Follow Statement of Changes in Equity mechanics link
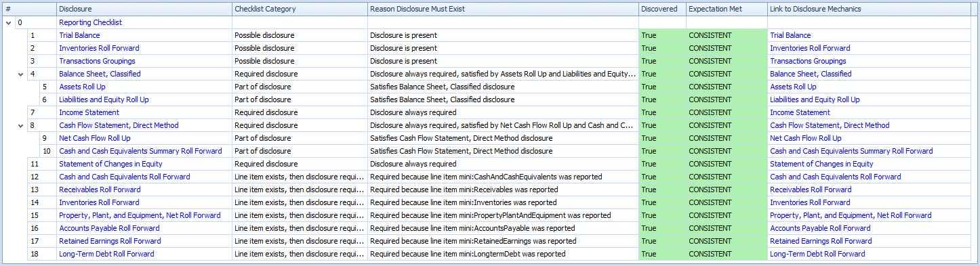Viewport: 980px width, 266px height. tap(821, 164)
